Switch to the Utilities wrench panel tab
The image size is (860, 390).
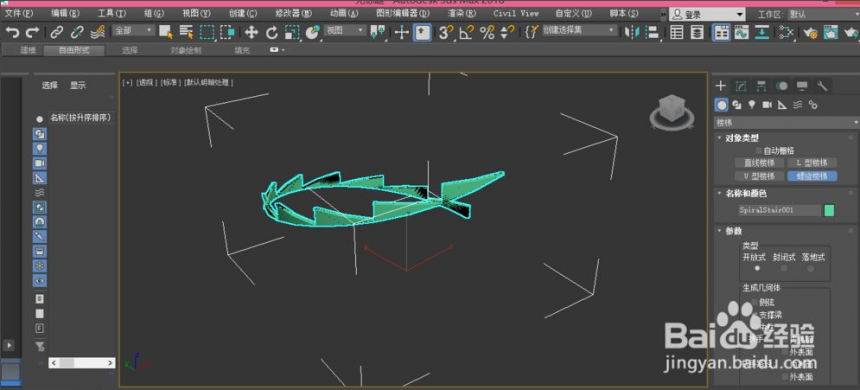[x=822, y=86]
